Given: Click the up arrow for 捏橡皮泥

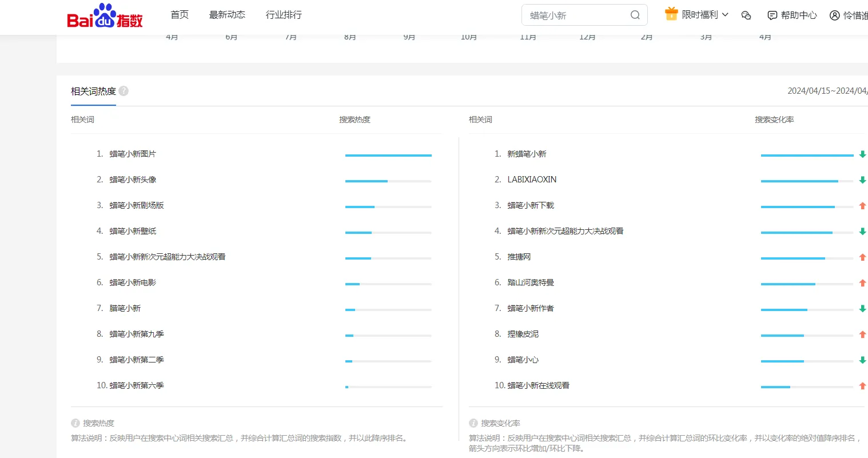Looking at the screenshot, I should click(x=863, y=334).
